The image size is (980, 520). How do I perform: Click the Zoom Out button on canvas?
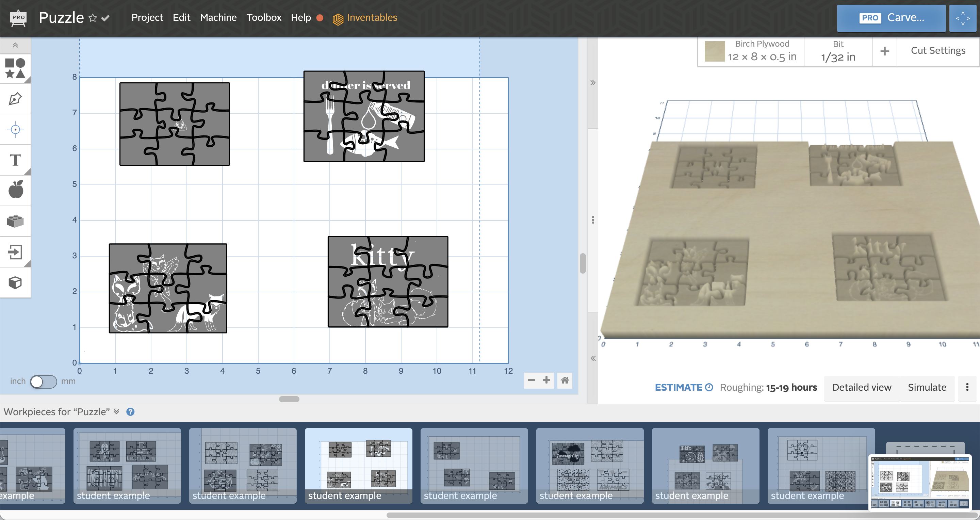tap(532, 380)
